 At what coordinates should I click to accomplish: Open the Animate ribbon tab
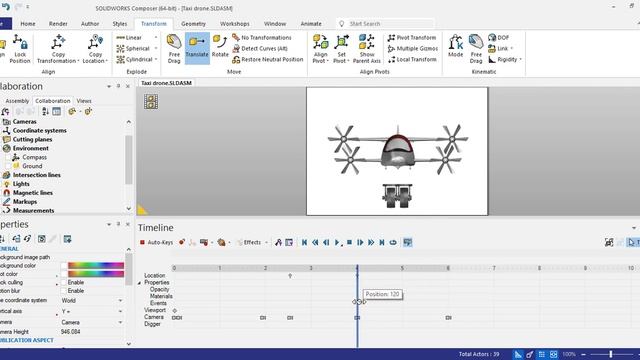click(x=311, y=24)
